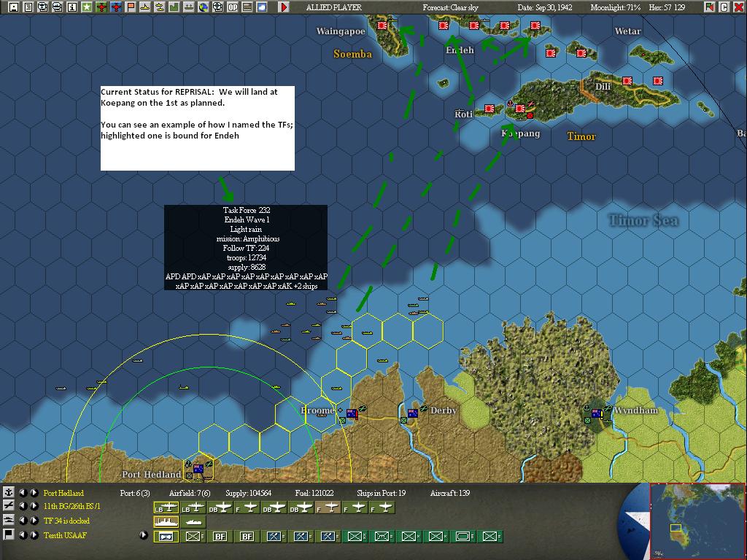Click the 'Fuel: 121022' status text
Viewport: 747px width, 560px height.
pyautogui.click(x=314, y=493)
